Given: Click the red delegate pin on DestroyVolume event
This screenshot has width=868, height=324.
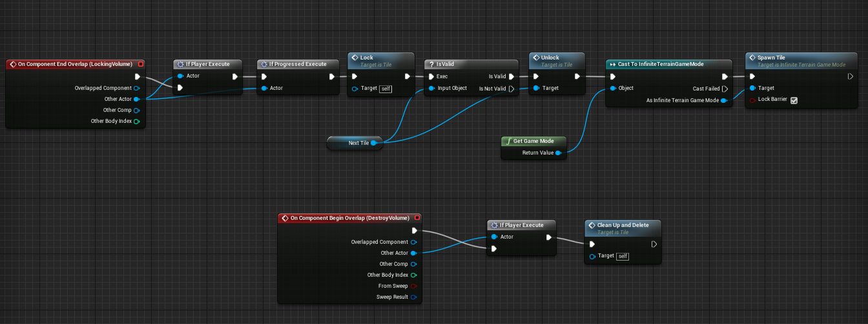Looking at the screenshot, I should (x=417, y=219).
